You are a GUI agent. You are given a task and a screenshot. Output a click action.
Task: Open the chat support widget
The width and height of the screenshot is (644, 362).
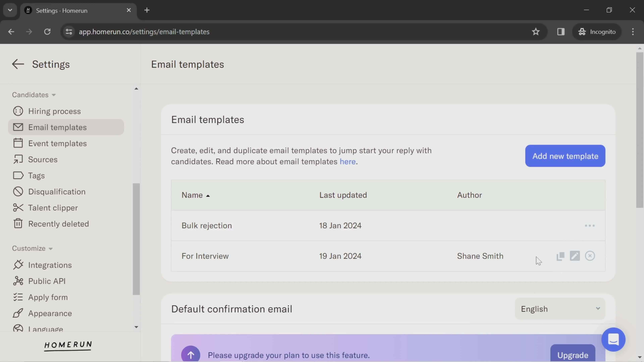[x=613, y=340]
